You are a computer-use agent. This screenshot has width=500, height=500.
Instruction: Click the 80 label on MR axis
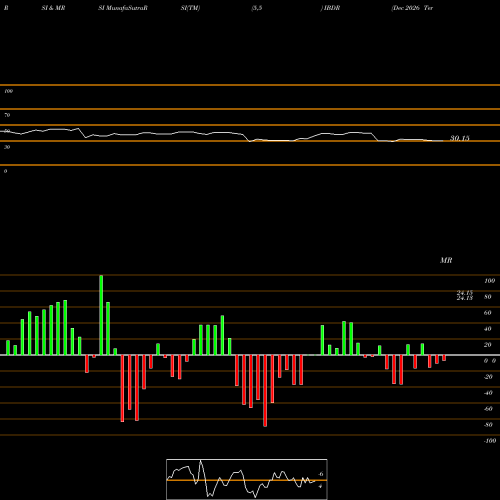click(488, 297)
